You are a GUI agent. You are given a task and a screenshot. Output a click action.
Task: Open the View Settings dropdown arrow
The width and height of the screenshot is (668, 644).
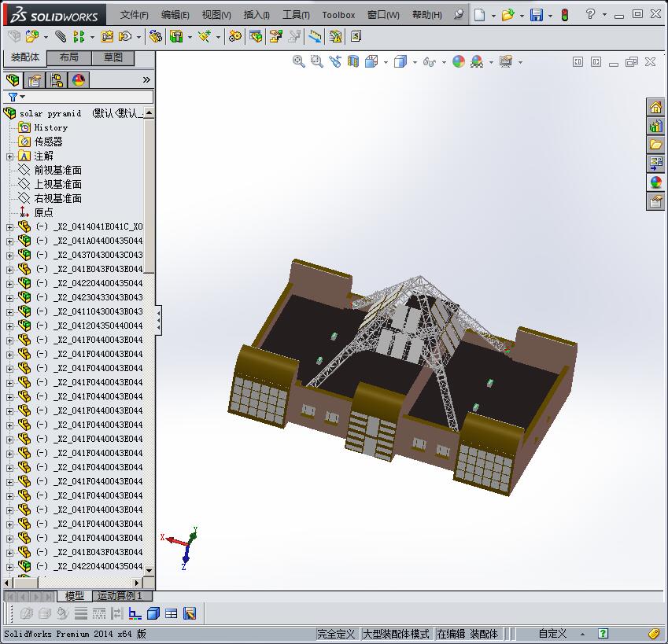point(521,63)
